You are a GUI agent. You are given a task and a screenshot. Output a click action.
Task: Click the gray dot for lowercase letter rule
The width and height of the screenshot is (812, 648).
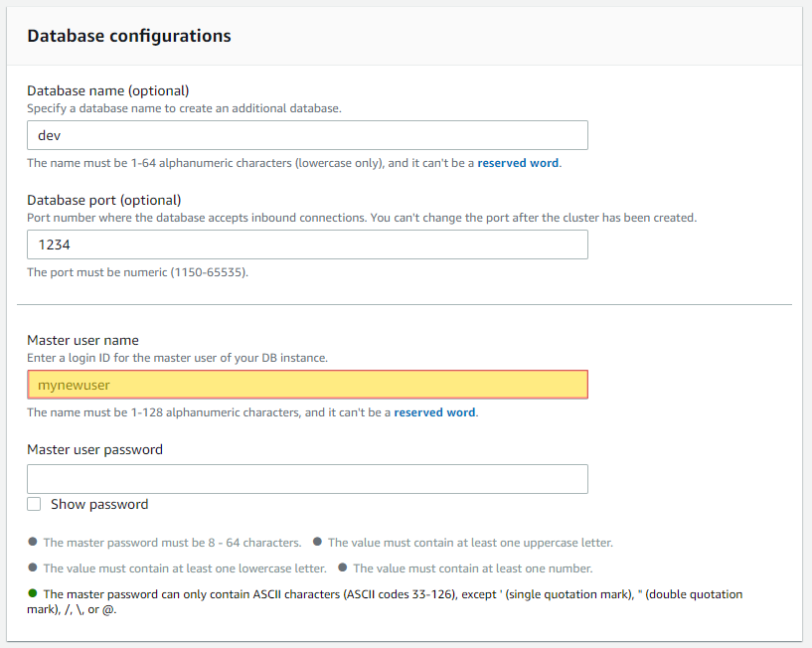[x=33, y=567]
